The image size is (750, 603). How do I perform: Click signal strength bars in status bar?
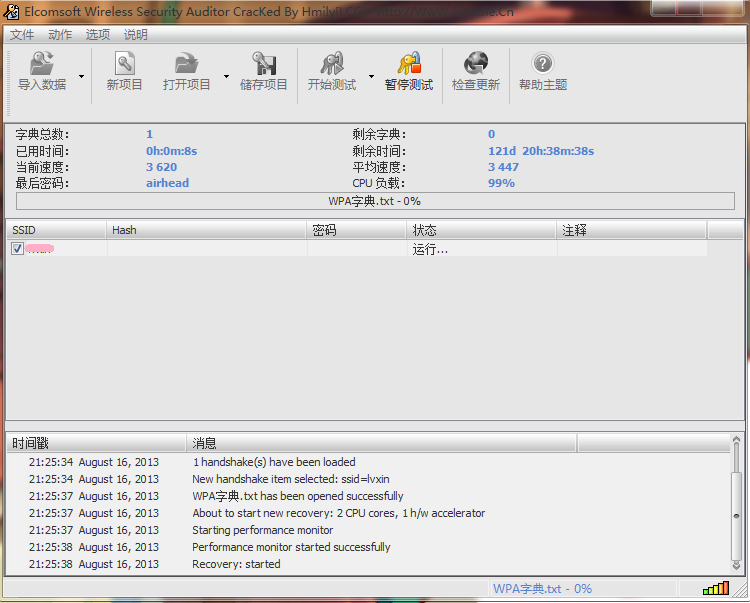pos(716,588)
